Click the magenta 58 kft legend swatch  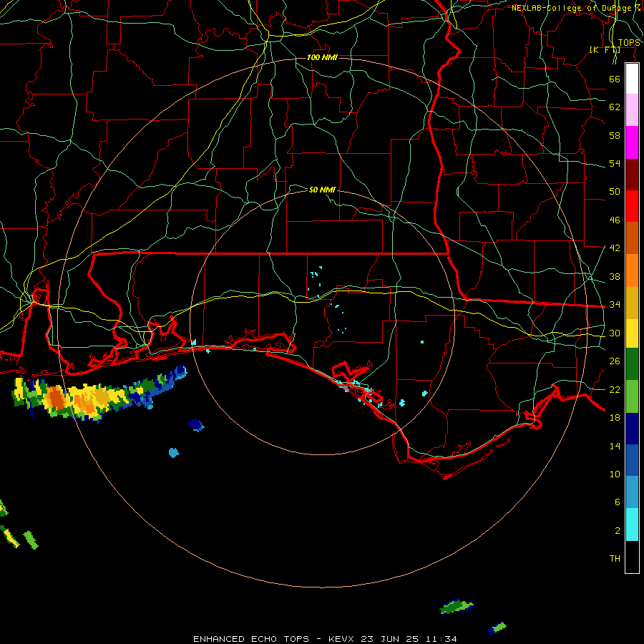pos(632,142)
